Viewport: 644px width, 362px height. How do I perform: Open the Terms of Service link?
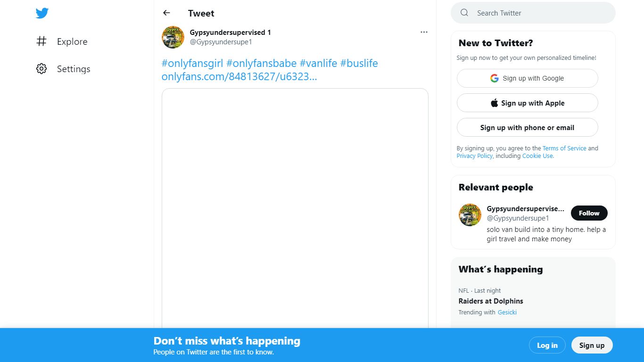(x=564, y=148)
